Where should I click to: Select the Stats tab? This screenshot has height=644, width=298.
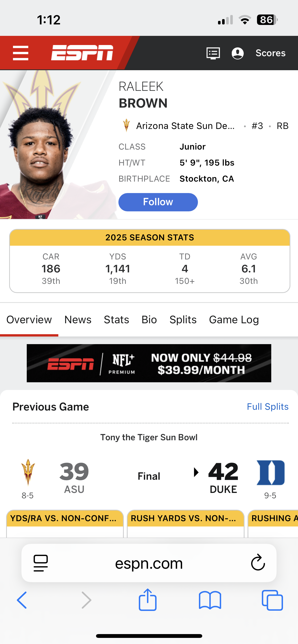pyautogui.click(x=116, y=320)
